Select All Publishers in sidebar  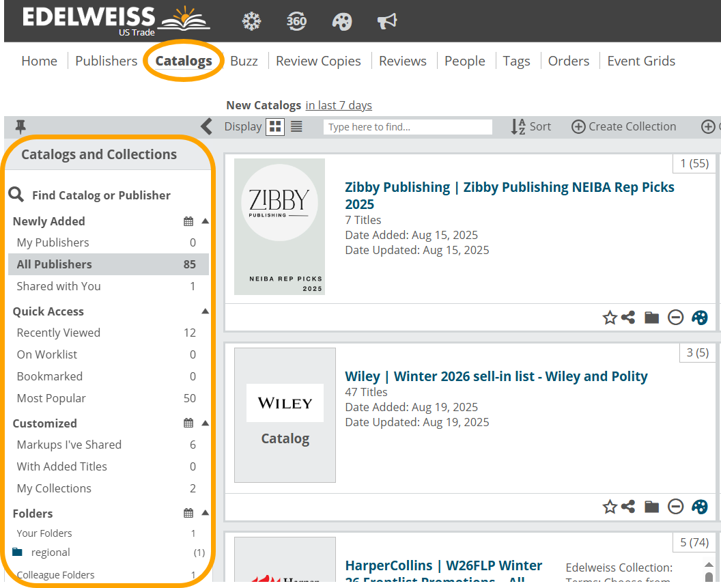tap(109, 264)
